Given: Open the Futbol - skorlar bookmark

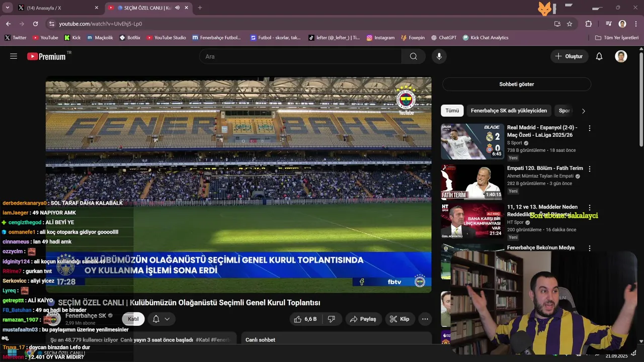Looking at the screenshot, I should point(275,38).
